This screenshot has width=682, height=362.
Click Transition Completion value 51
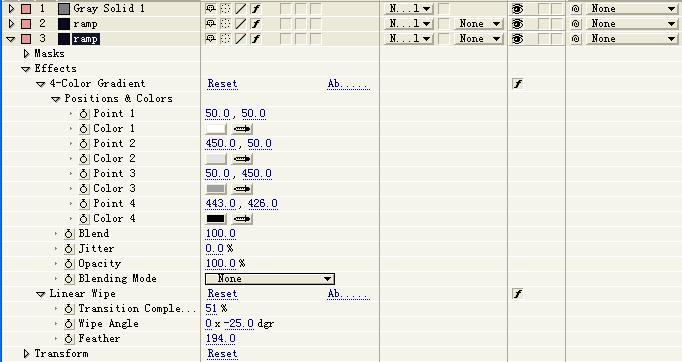[211, 308]
